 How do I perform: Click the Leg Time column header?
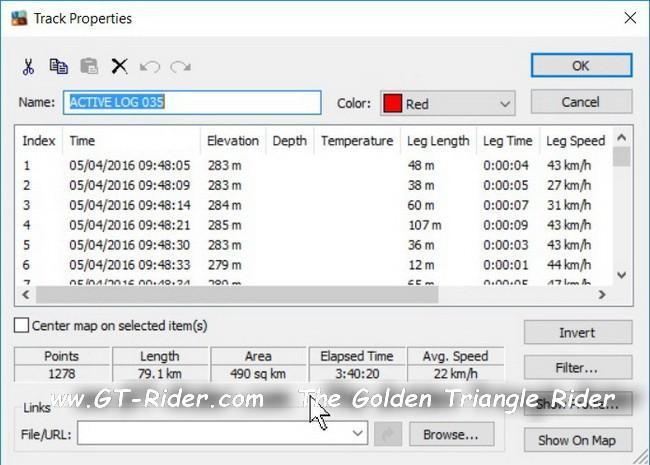tap(508, 141)
